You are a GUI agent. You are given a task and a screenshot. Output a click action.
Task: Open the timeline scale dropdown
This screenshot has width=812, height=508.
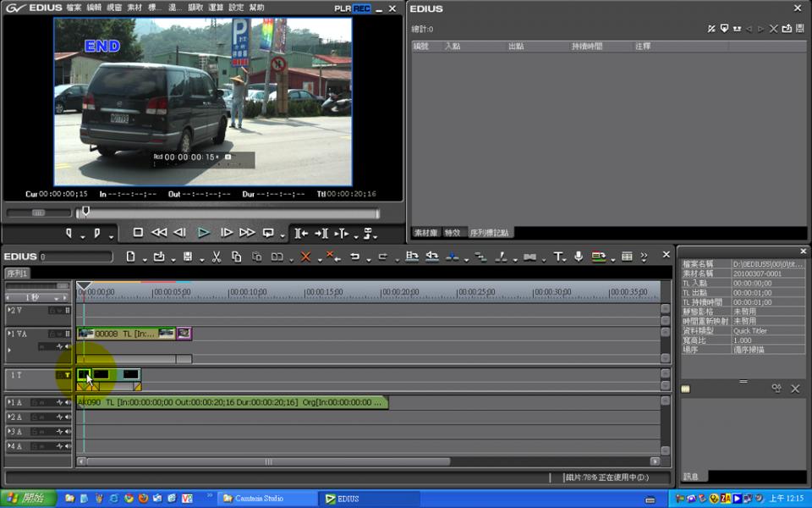pos(58,298)
